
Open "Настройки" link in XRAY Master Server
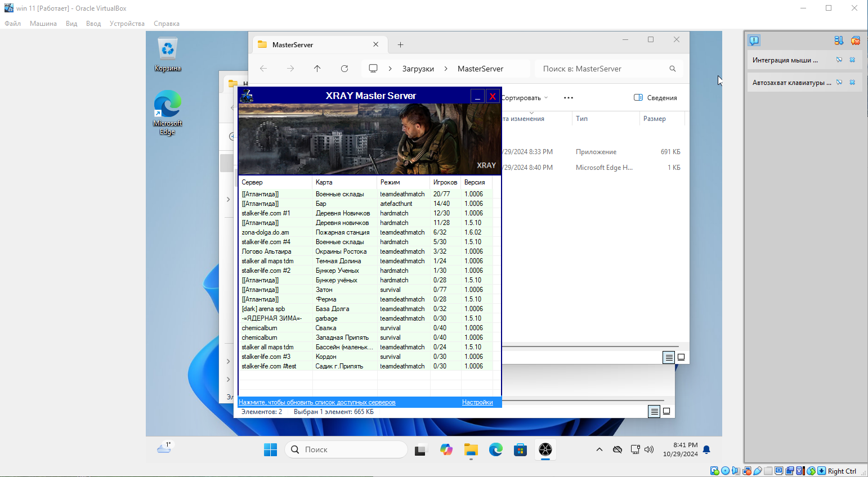tap(477, 402)
